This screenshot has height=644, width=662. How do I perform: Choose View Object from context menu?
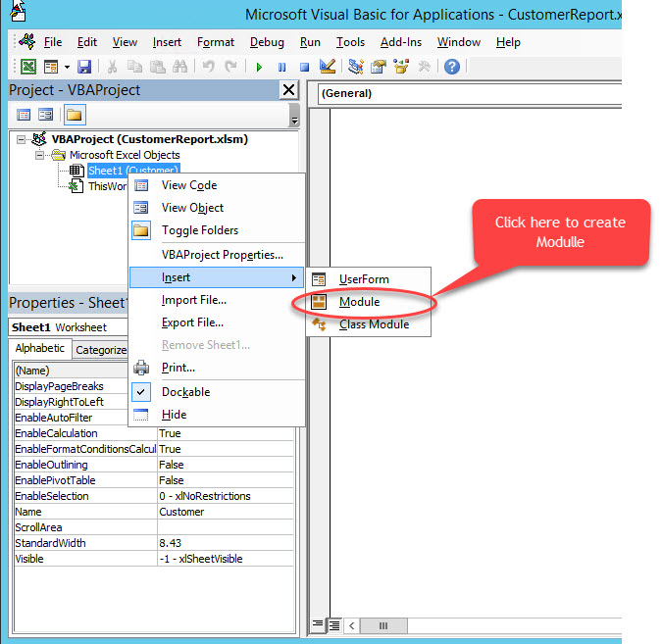click(x=217, y=208)
